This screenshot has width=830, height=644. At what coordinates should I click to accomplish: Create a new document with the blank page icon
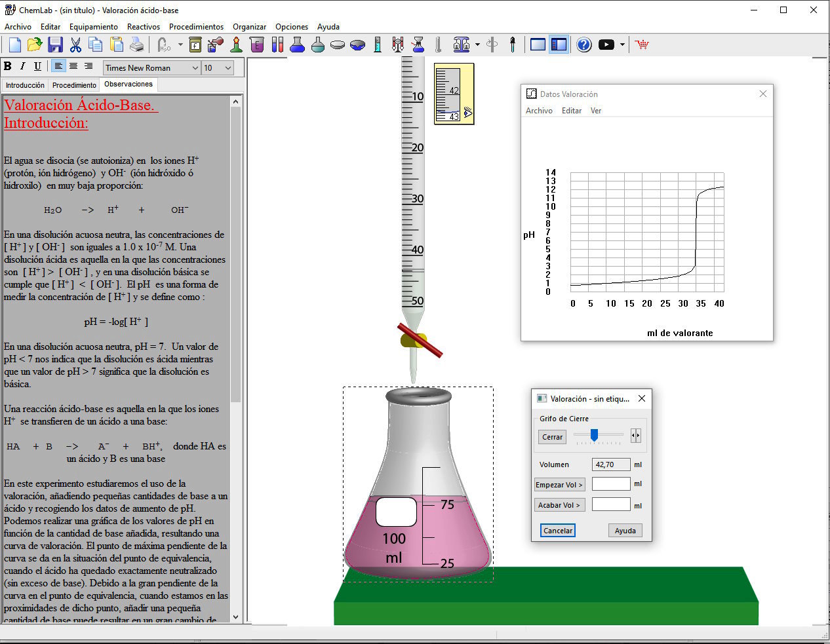click(14, 45)
